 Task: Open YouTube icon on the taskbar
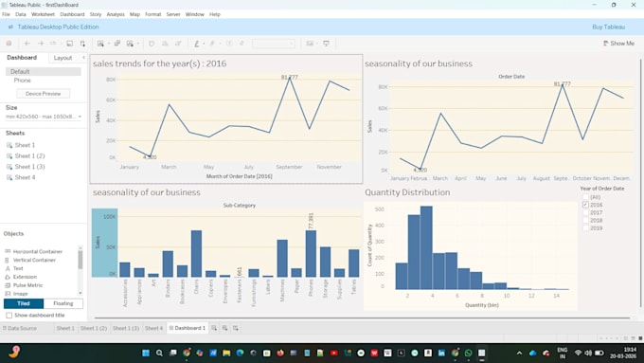334,353
